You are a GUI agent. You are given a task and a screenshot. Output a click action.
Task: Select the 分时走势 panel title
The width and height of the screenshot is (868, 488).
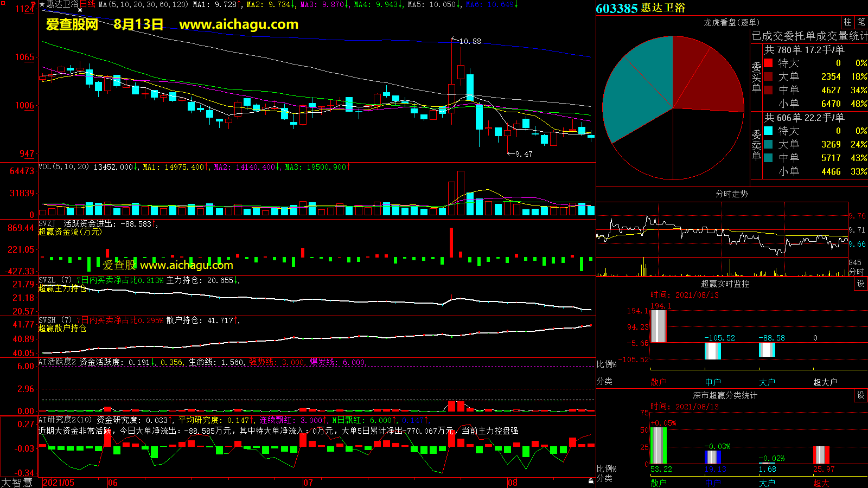(731, 194)
